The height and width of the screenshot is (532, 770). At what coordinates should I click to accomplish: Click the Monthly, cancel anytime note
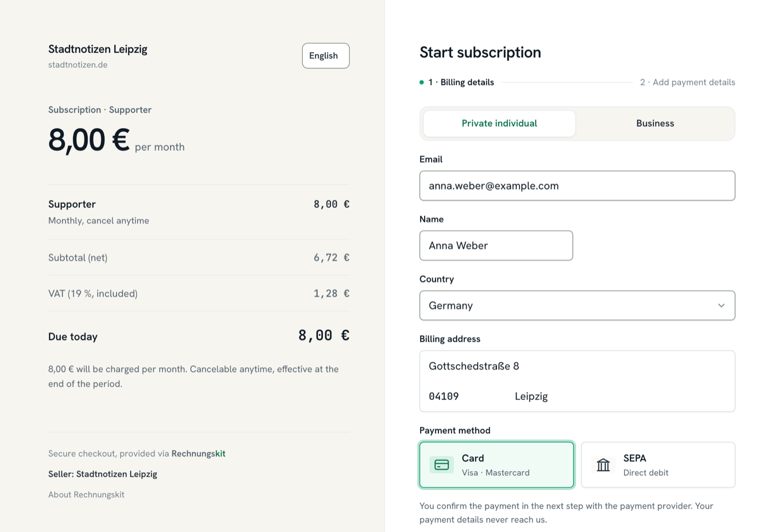(99, 221)
